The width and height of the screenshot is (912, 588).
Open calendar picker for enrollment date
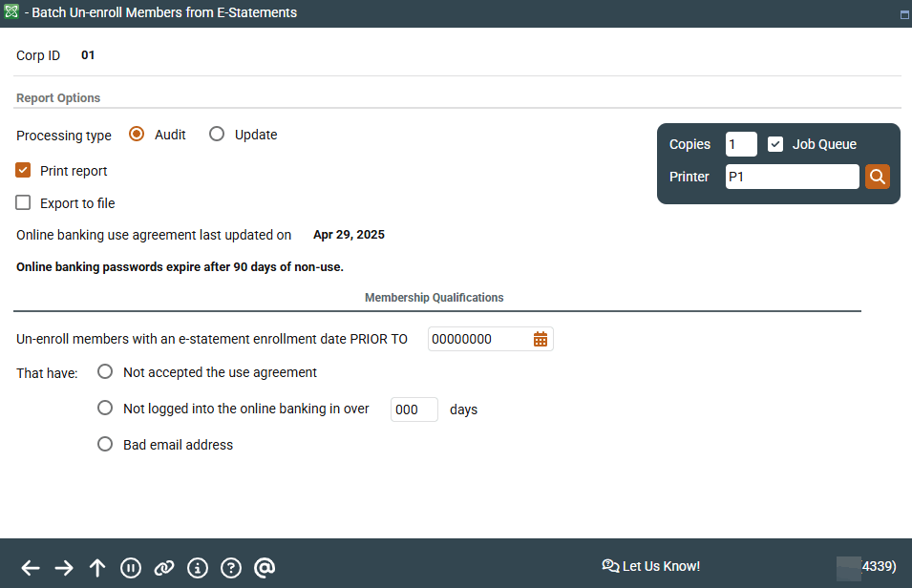pos(541,339)
